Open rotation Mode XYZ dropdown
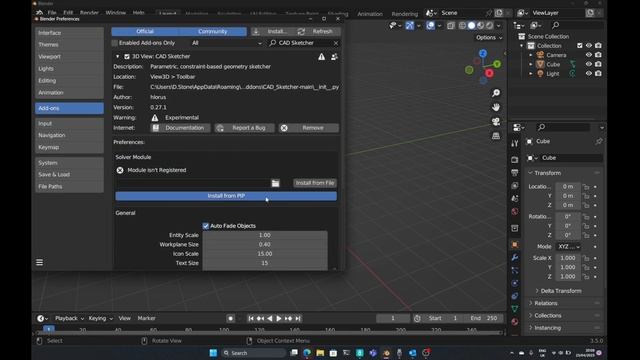 (569, 247)
